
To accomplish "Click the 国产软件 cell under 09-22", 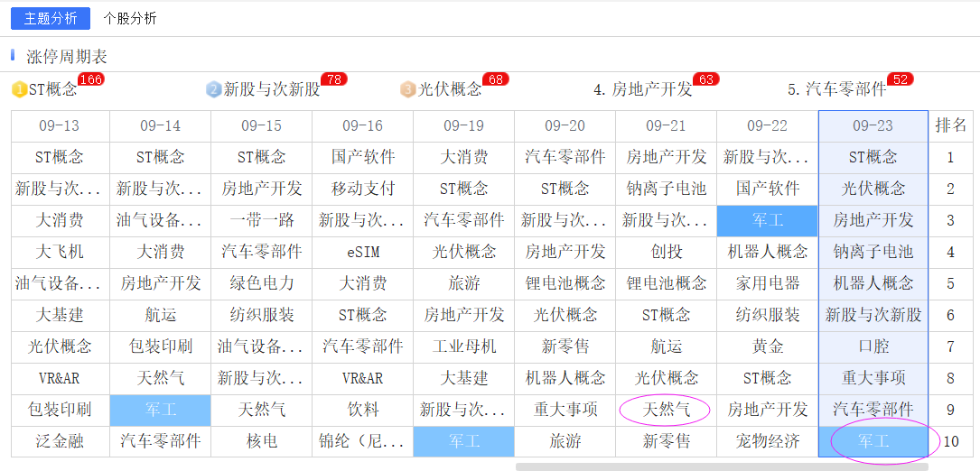I will click(x=768, y=189).
